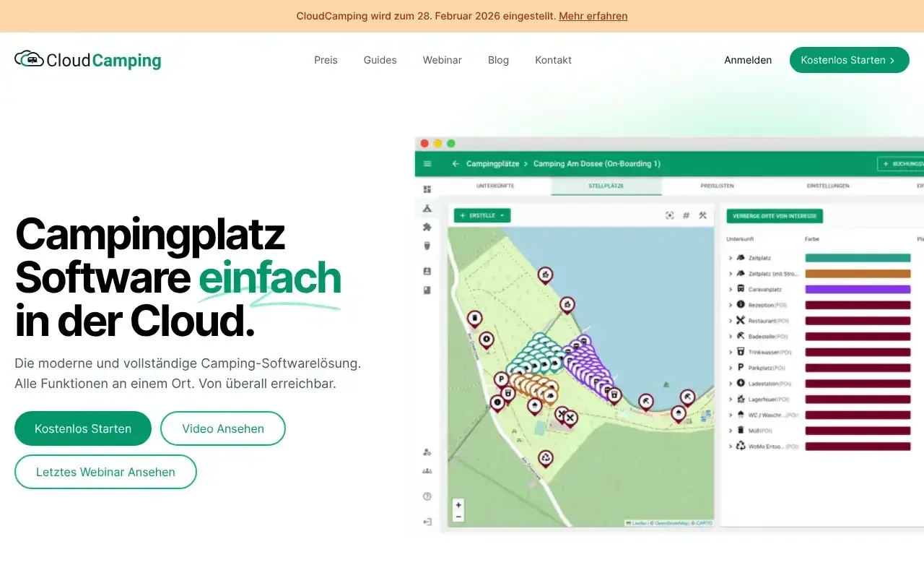Click the back arrow beside Campingplätze

coord(456,164)
